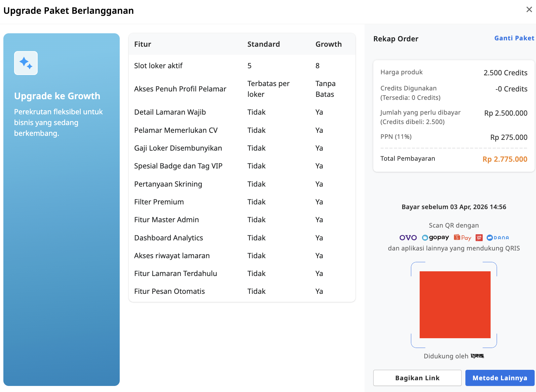The height and width of the screenshot is (392, 536).
Task: Click the Total Pembayaran label
Action: 408,158
